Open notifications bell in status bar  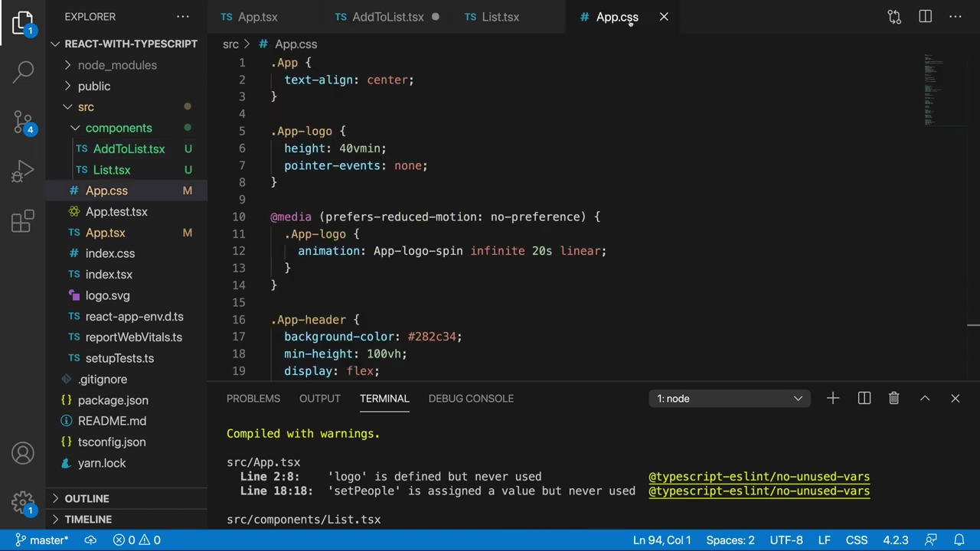point(959,540)
